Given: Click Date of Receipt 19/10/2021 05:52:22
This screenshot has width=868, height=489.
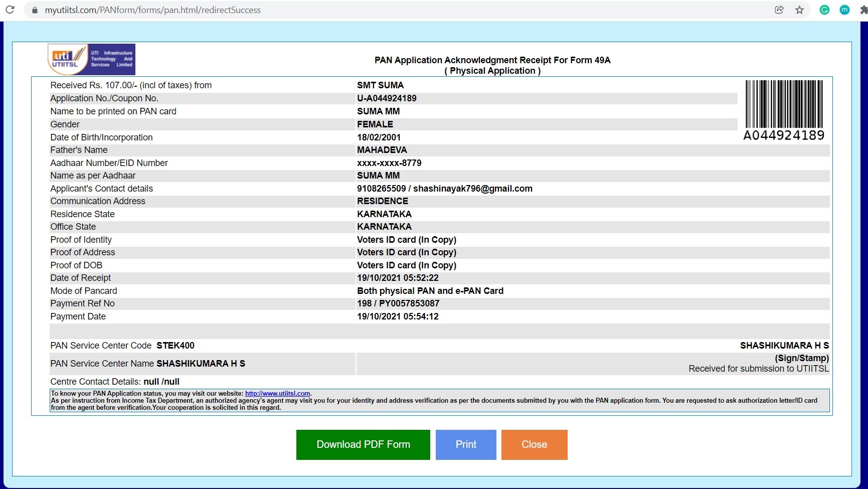Looking at the screenshot, I should click(x=398, y=278).
